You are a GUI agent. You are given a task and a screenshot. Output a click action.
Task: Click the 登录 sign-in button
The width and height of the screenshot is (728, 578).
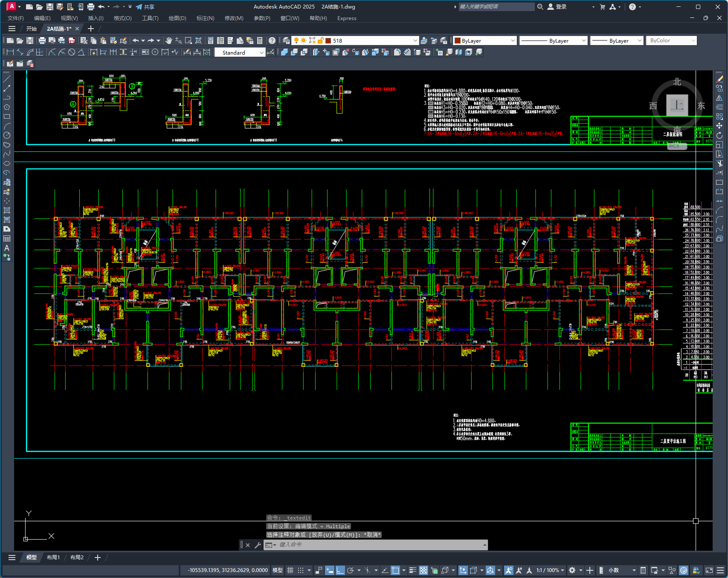click(x=557, y=7)
